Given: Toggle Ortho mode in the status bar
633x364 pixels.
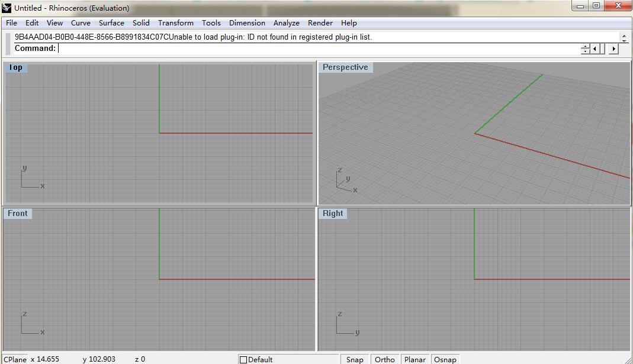Looking at the screenshot, I should pyautogui.click(x=385, y=359).
